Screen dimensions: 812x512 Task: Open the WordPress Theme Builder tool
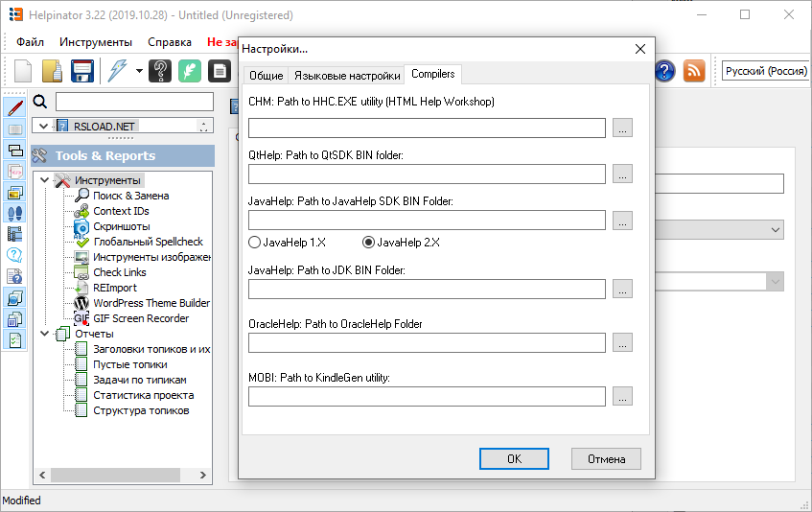pos(151,303)
